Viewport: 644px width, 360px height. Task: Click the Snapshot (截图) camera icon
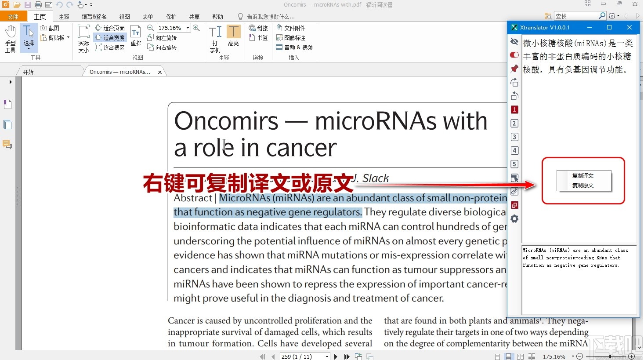[x=44, y=28]
